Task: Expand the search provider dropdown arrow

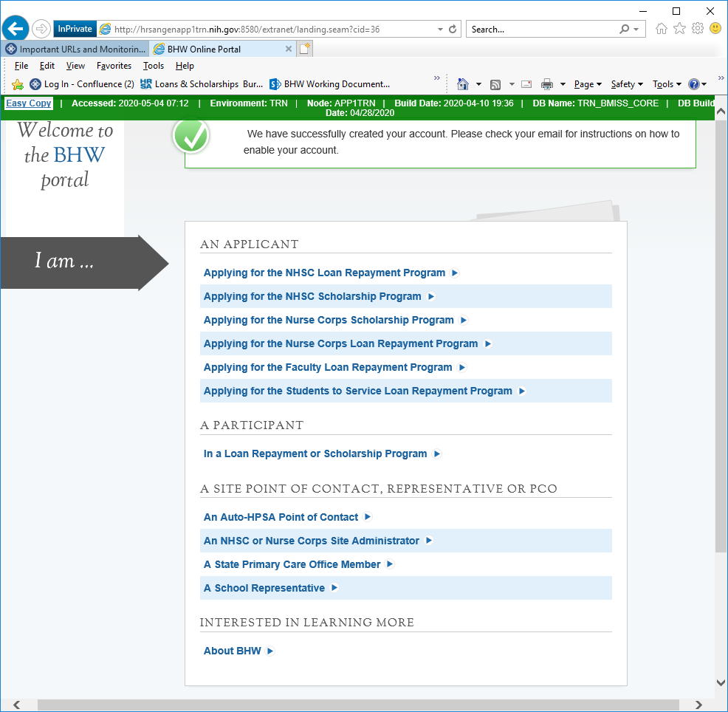Action: [x=636, y=30]
